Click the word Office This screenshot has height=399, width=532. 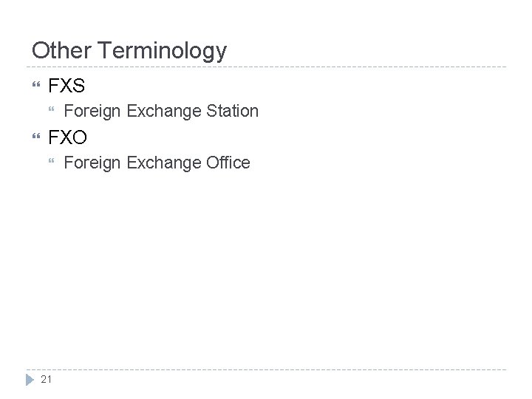click(228, 163)
